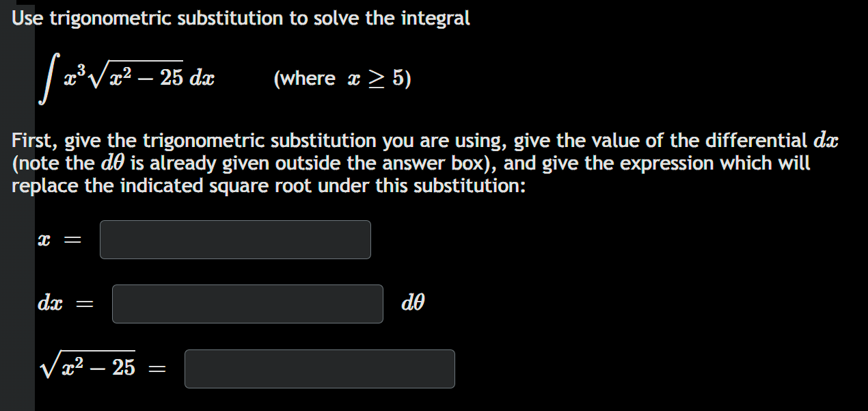This screenshot has width=868, height=411.
Task: Click the dθ label beside the dx box
Action: coord(413,304)
